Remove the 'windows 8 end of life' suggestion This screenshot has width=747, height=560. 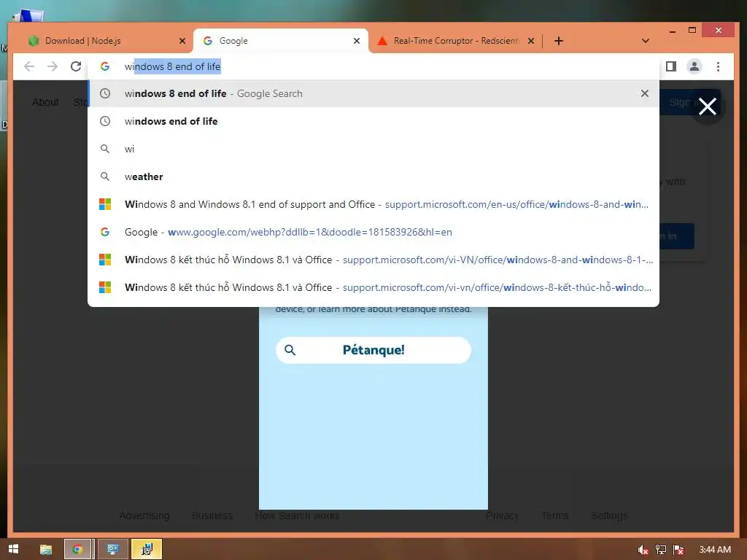(645, 93)
